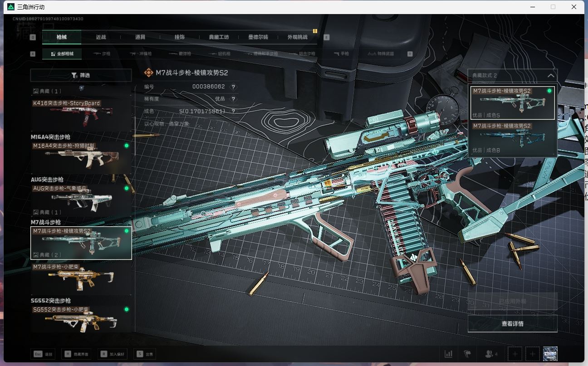Screen dimensions: 588x366
Task: Open the 筛选 filter dropdown
Action: coord(81,75)
